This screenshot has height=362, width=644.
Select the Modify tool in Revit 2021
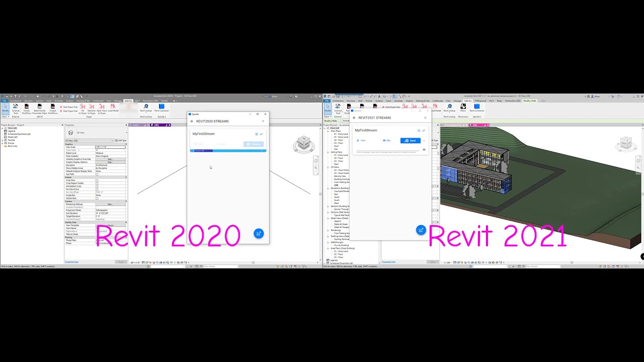[x=328, y=110]
